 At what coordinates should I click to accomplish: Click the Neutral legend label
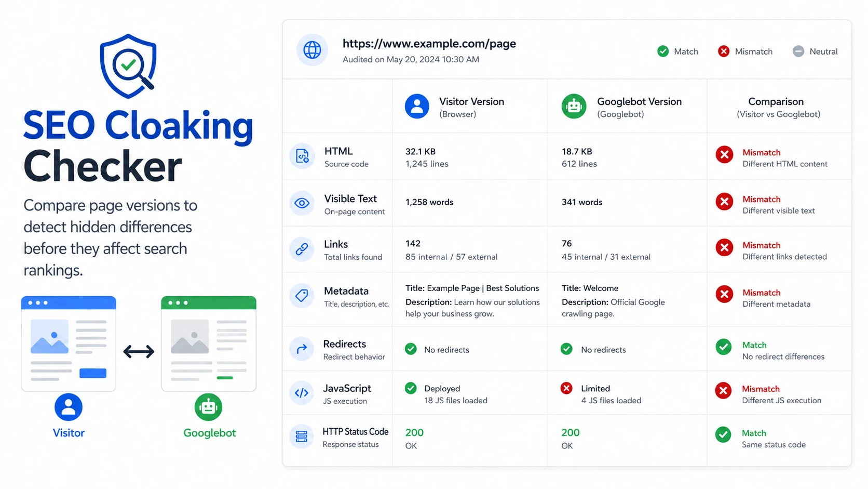[x=823, y=51]
